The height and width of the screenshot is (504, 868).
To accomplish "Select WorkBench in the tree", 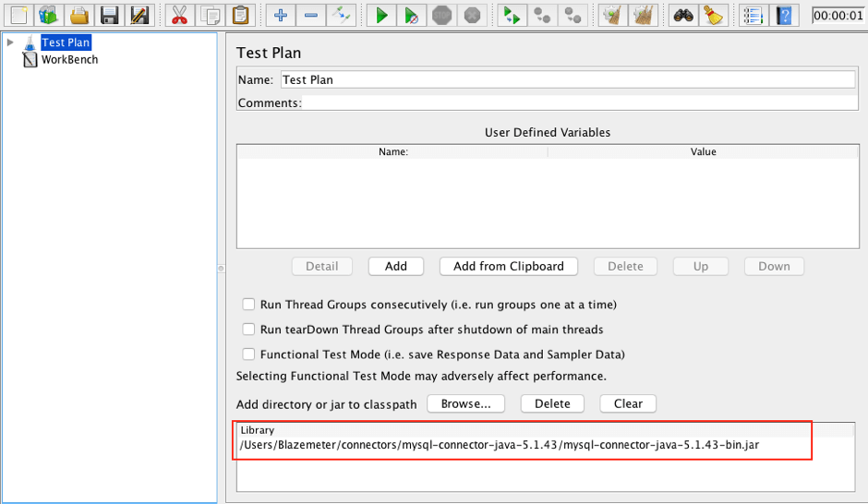I will coord(69,60).
